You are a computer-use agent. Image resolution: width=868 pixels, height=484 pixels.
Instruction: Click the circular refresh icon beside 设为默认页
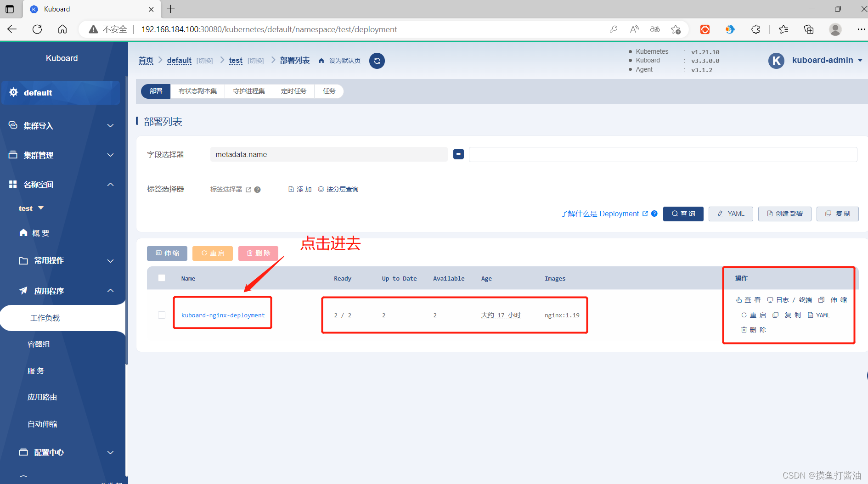pos(377,61)
